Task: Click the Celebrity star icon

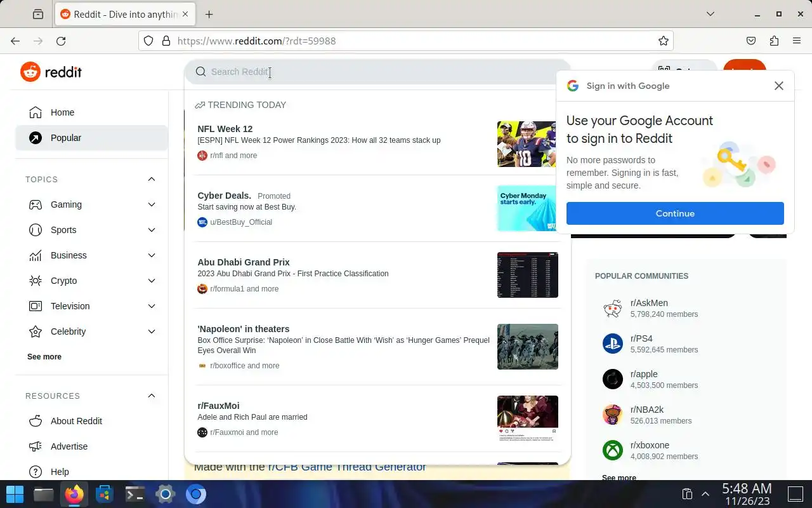Action: (x=36, y=331)
